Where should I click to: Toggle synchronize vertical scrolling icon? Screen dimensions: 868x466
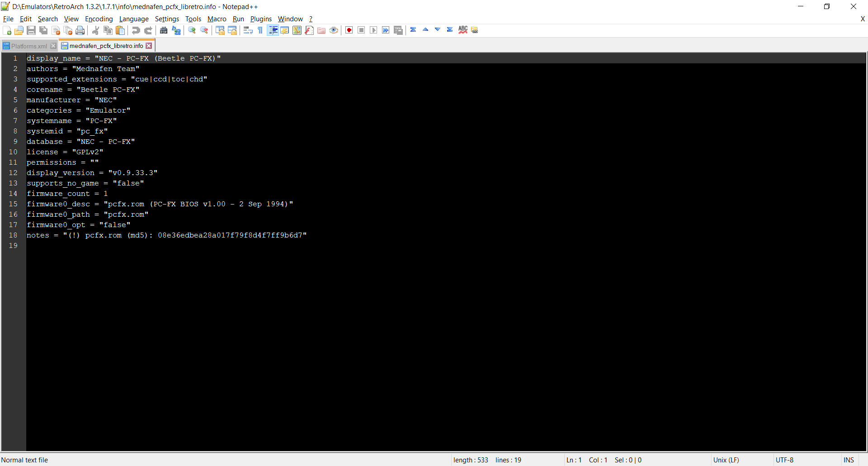pyautogui.click(x=220, y=30)
